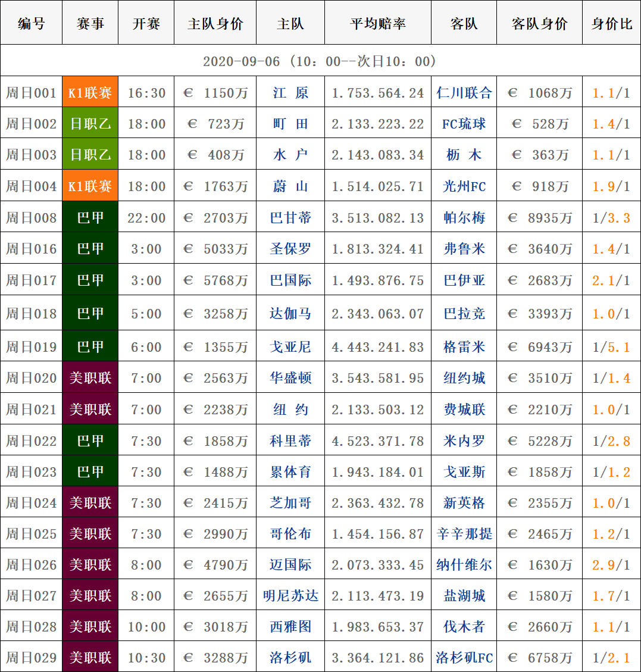Click the 主队身价 column header

tap(215, 24)
